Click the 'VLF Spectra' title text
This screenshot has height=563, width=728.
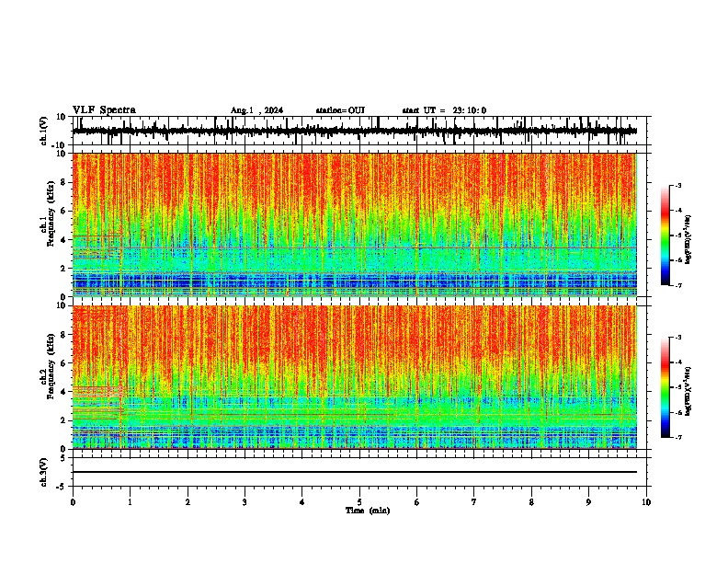coord(104,110)
